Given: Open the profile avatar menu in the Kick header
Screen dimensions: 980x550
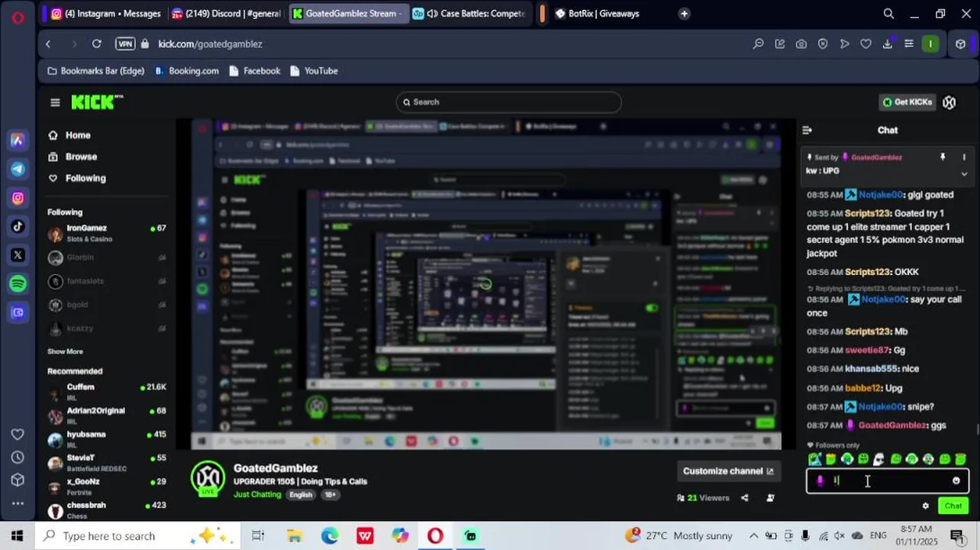Looking at the screenshot, I should pyautogui.click(x=949, y=102).
